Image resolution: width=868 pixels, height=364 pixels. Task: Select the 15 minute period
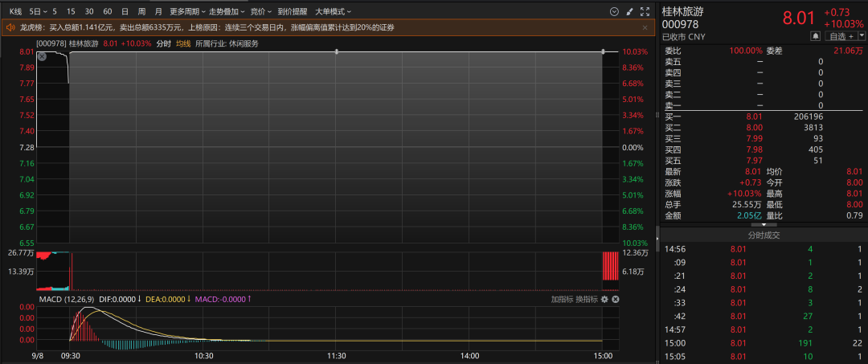tap(71, 11)
